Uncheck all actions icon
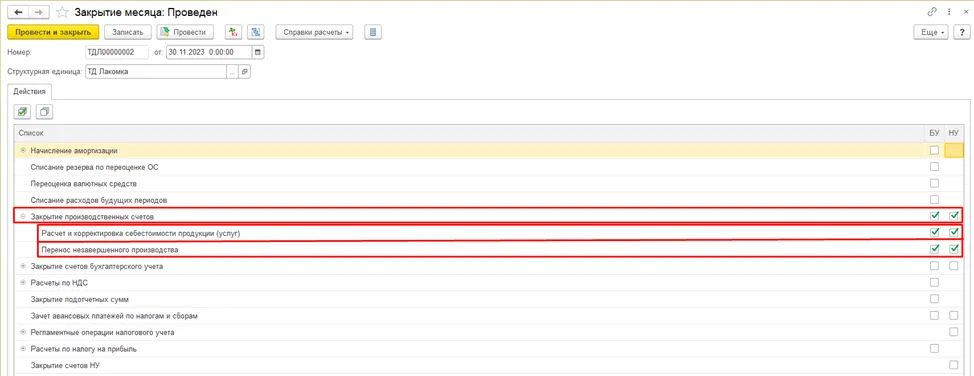 click(45, 112)
